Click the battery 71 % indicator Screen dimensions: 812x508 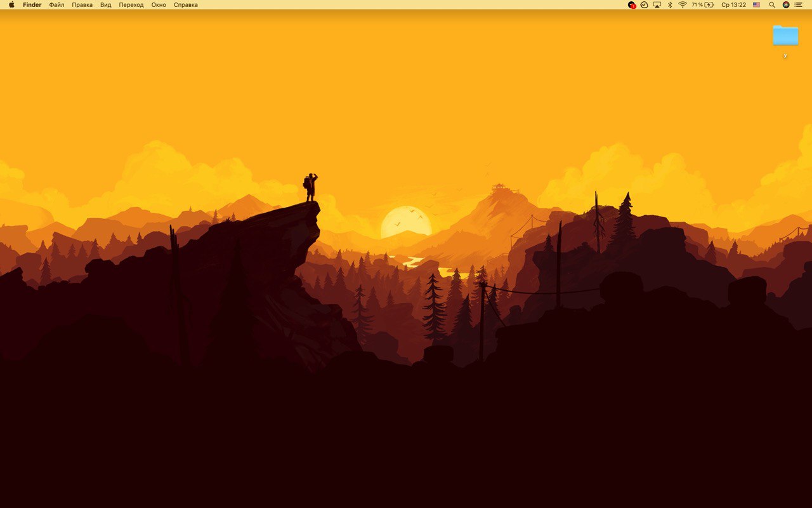[x=703, y=4]
